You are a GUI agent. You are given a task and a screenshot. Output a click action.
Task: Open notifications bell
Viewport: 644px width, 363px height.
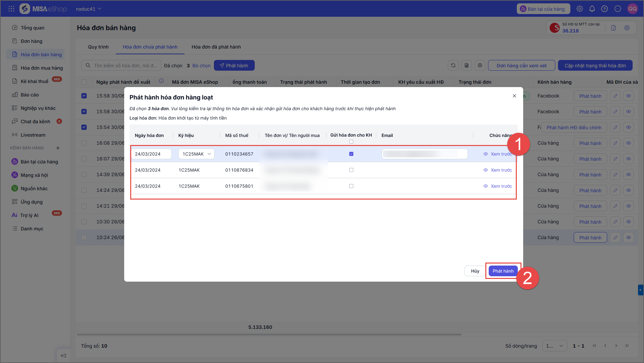[x=592, y=9]
